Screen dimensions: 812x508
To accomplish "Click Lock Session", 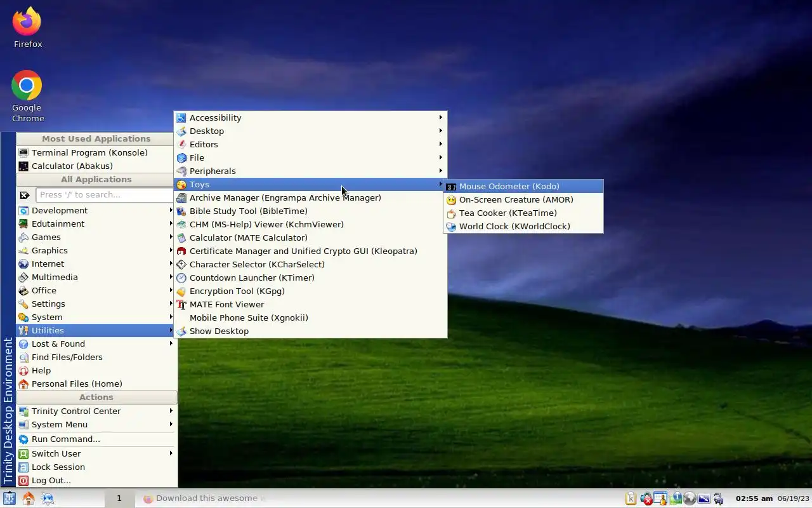I will [x=95, y=467].
